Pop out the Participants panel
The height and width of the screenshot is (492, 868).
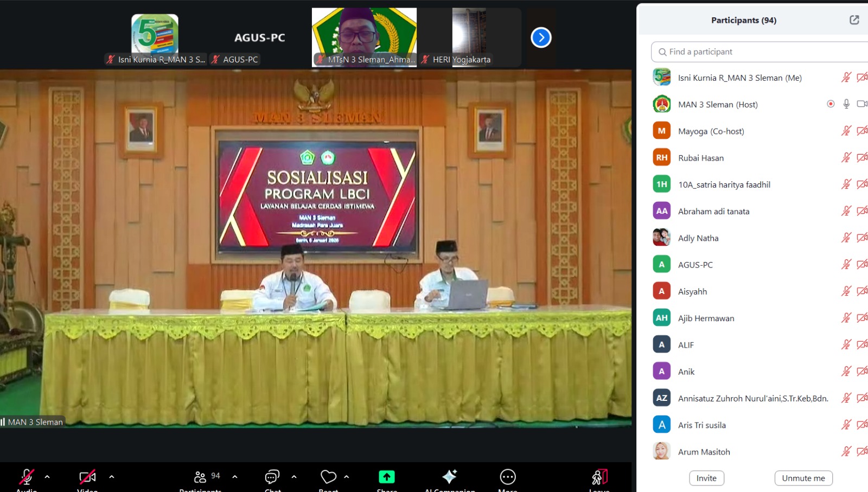[854, 20]
